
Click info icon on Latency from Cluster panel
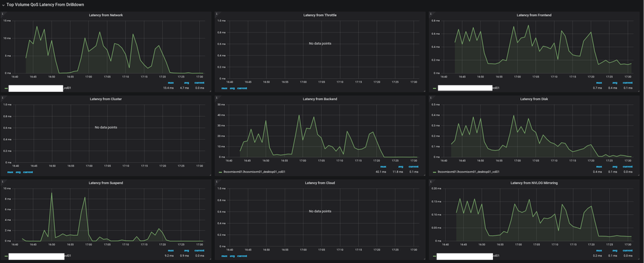pyautogui.click(x=3, y=98)
